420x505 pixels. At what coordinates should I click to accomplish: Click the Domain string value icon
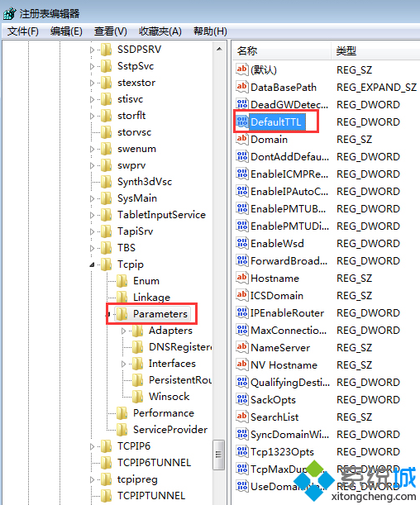242,139
